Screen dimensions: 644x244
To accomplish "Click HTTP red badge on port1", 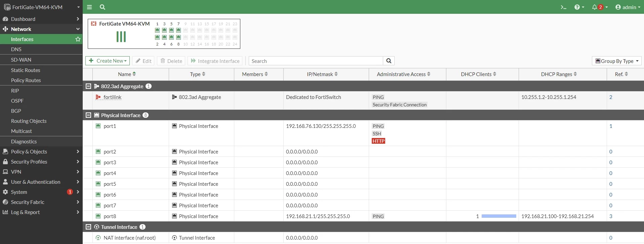I will coord(378,141).
